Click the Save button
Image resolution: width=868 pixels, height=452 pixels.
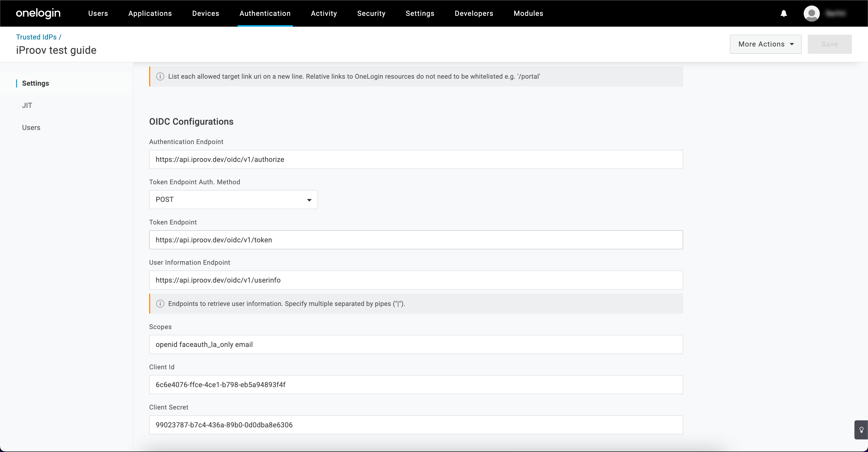point(830,44)
